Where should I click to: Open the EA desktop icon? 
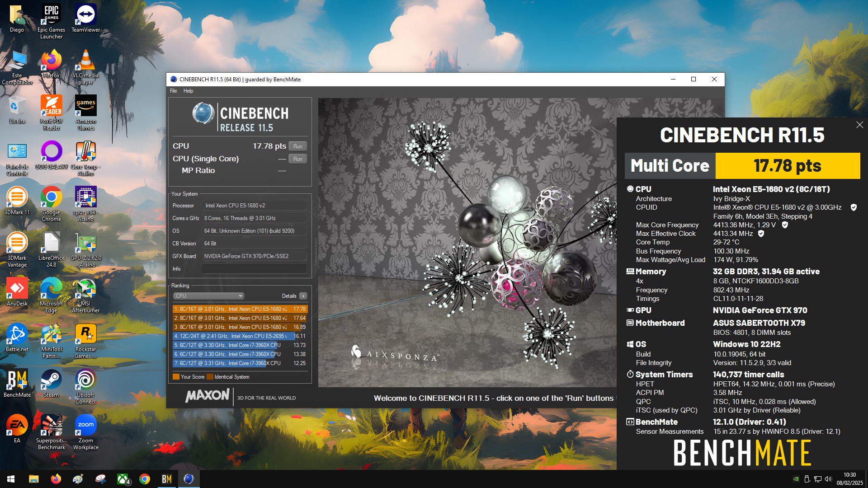[x=17, y=429]
